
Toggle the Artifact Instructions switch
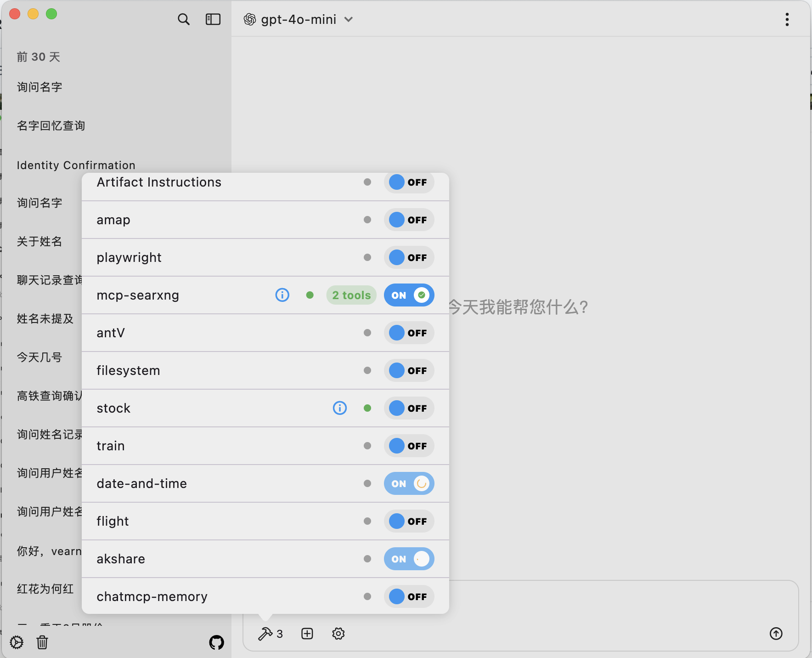[x=409, y=182]
